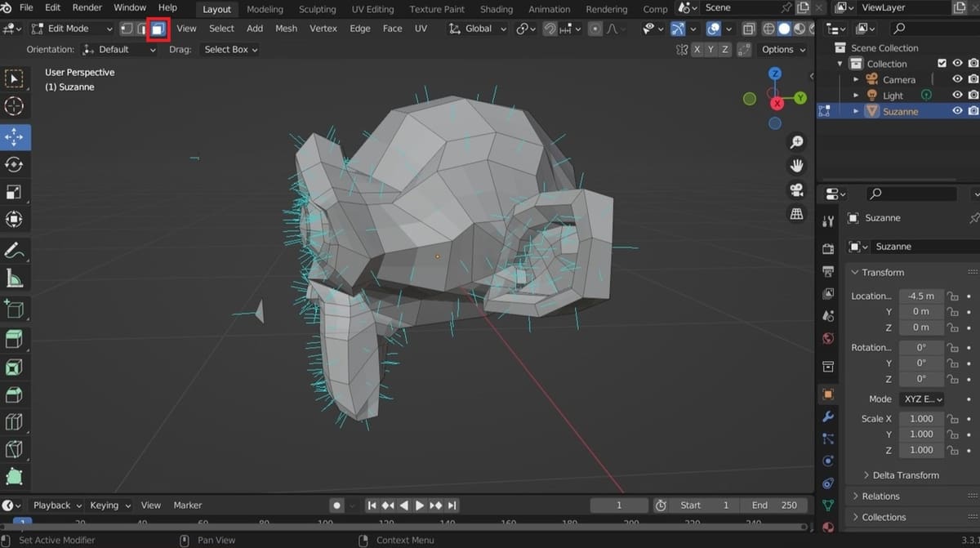Click the Location X field
The image size is (980, 548).
921,296
